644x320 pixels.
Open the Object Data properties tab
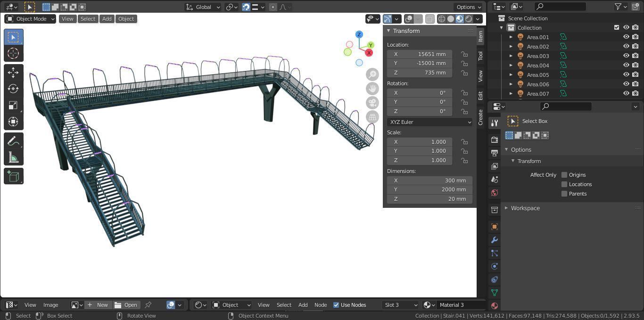[495, 293]
